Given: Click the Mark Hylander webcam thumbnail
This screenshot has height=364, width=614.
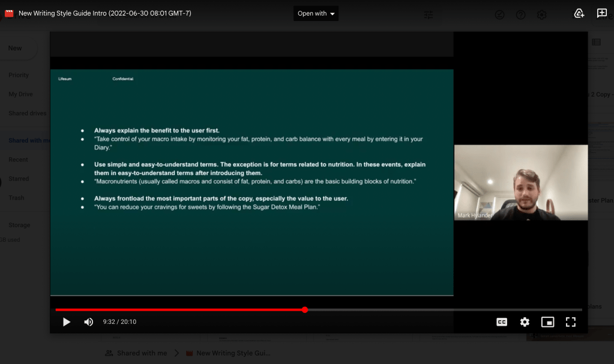Looking at the screenshot, I should click(520, 182).
